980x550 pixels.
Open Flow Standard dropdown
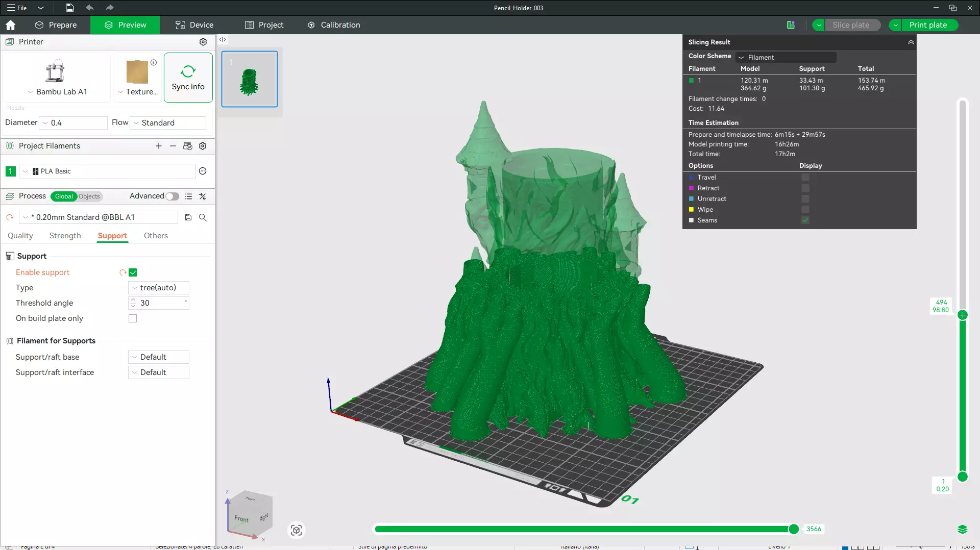tap(168, 123)
